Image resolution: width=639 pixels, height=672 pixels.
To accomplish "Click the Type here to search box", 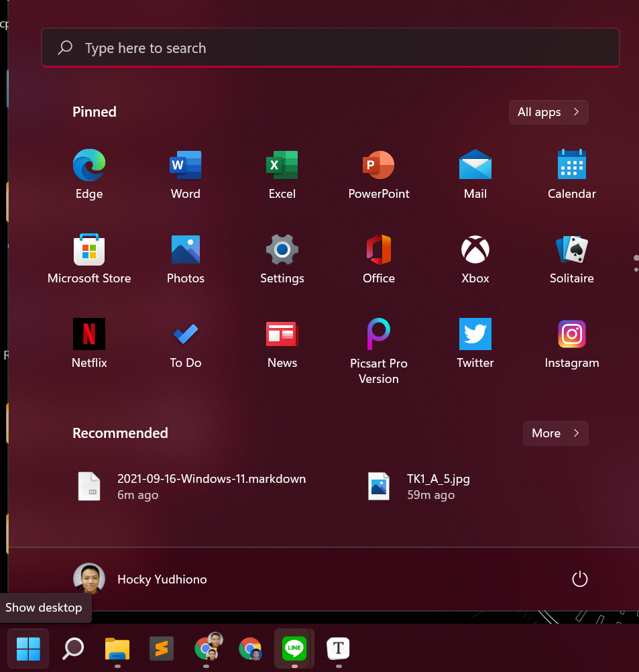I will (330, 48).
